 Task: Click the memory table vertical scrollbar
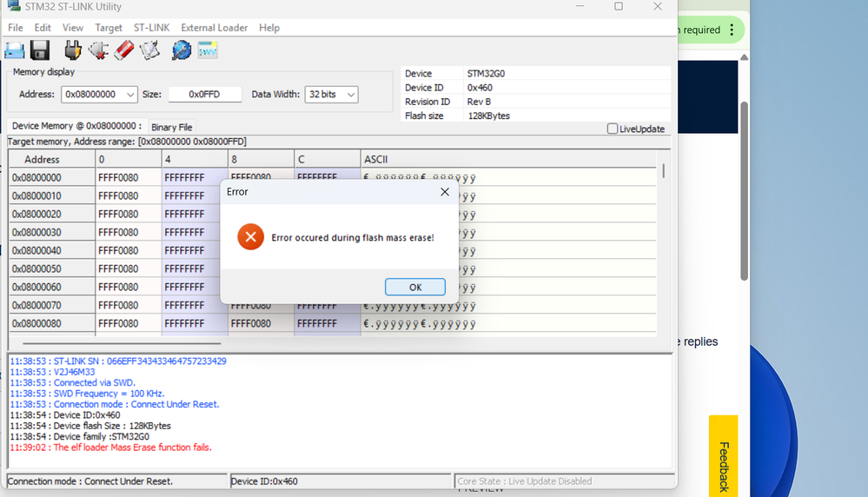(663, 170)
